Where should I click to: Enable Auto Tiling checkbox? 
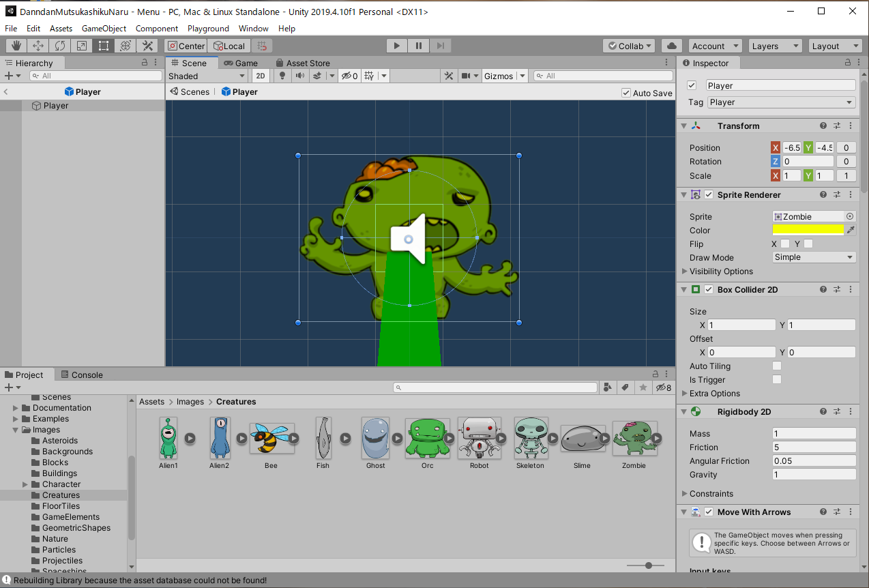[x=776, y=366]
